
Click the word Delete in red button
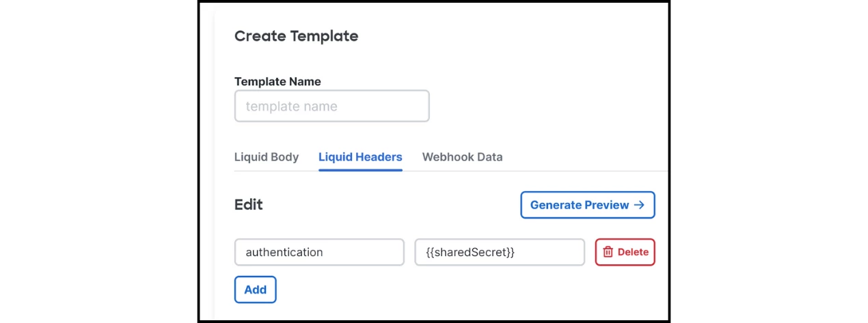click(633, 252)
